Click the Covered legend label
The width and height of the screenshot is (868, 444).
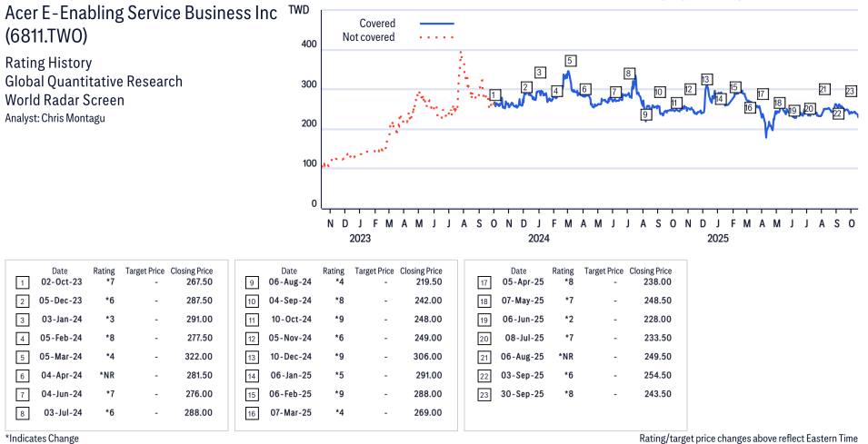377,24
